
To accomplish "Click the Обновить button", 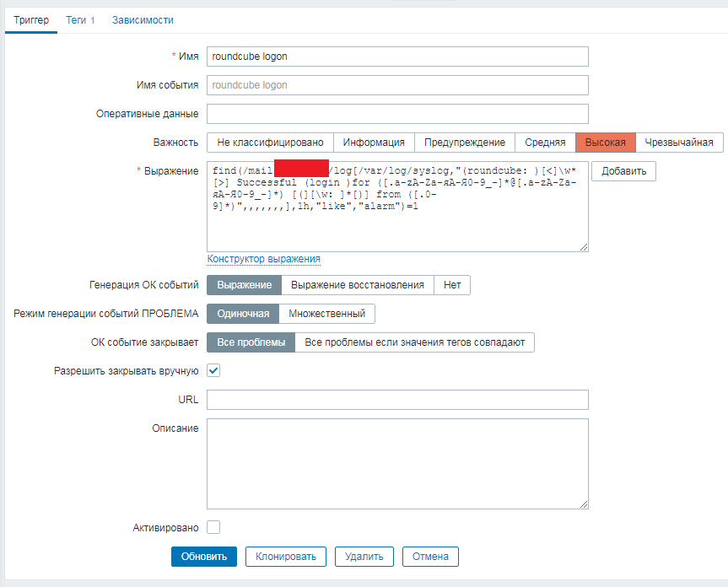I will pos(204,557).
